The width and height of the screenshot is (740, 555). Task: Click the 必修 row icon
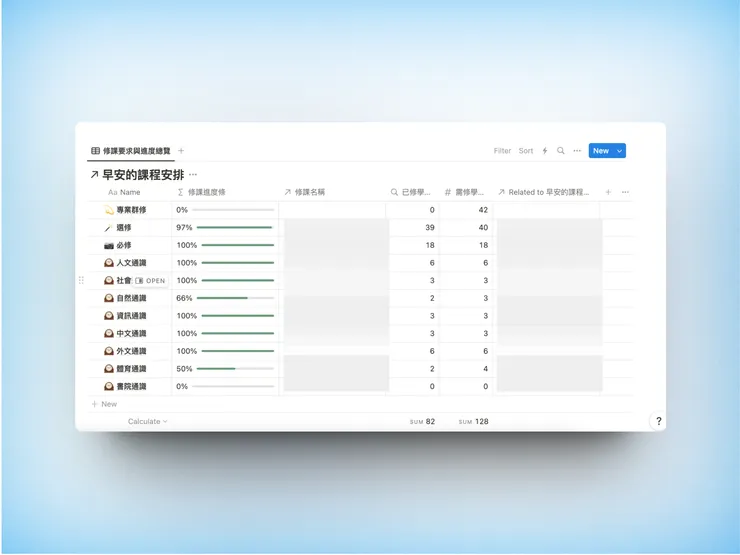point(109,245)
